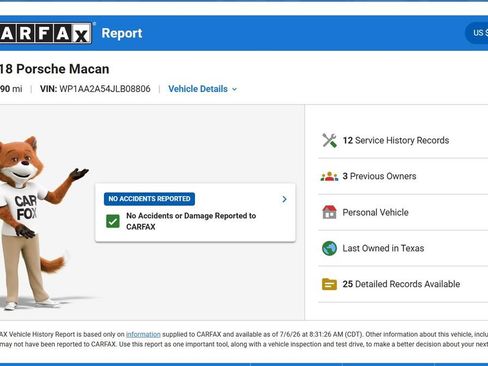Image resolution: width=488 pixels, height=366 pixels.
Task: Select 12 Service History Records row
Action: pyautogui.click(x=403, y=140)
